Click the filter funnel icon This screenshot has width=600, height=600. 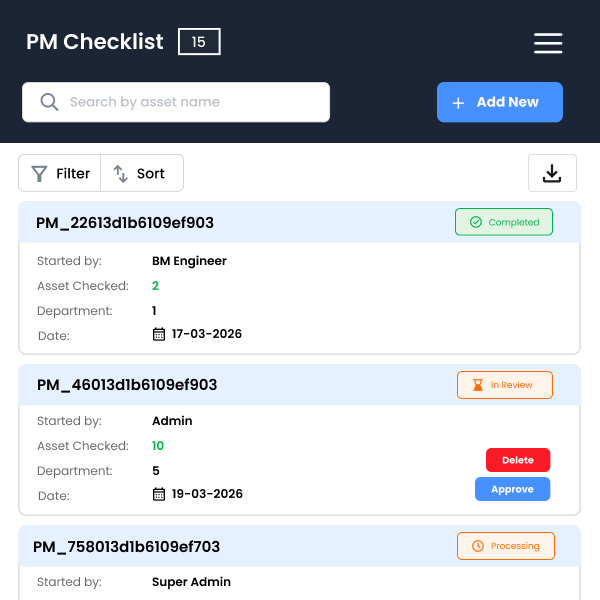pyautogui.click(x=39, y=174)
